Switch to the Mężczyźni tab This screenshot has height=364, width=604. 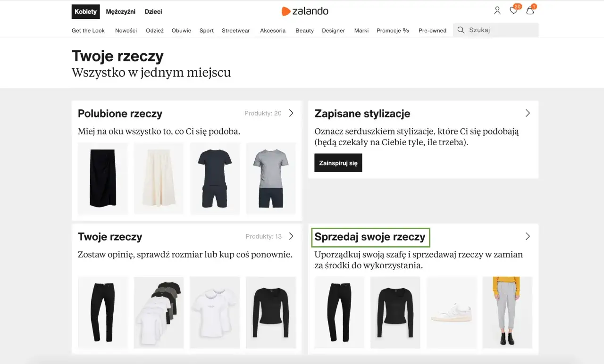120,11
